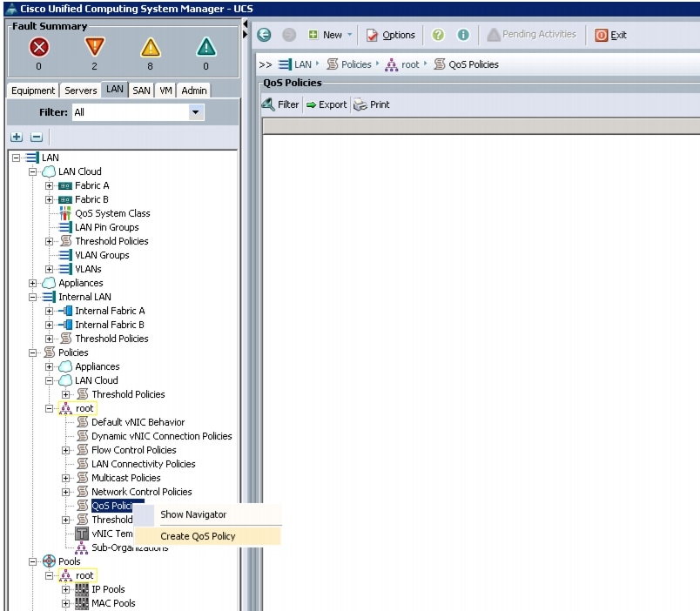The height and width of the screenshot is (611, 700).
Task: Switch to the SAN tab
Action: (x=141, y=90)
